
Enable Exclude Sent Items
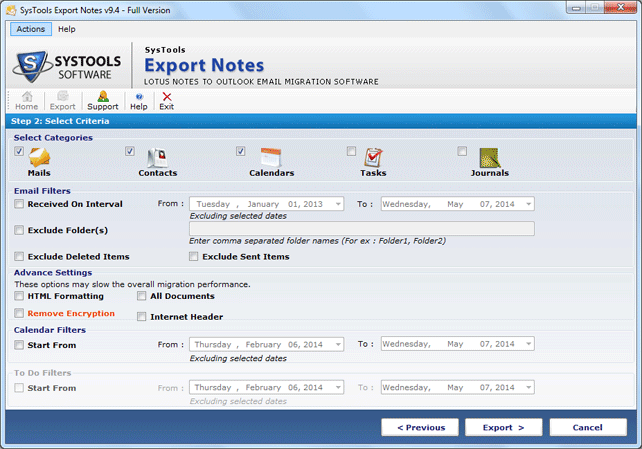click(194, 257)
